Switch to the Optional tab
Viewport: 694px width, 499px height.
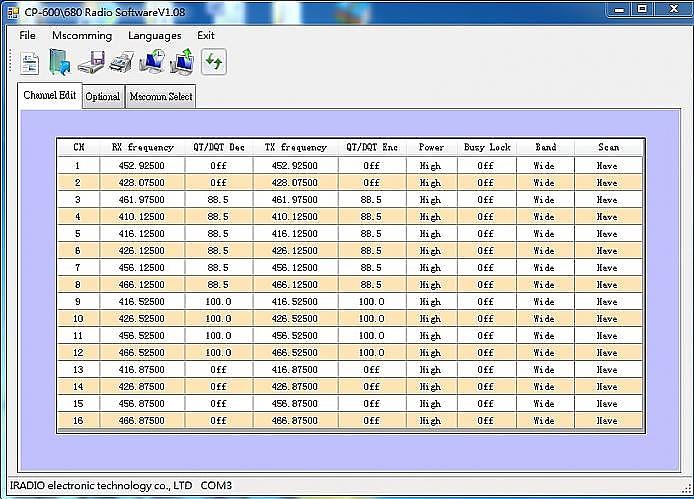(103, 97)
